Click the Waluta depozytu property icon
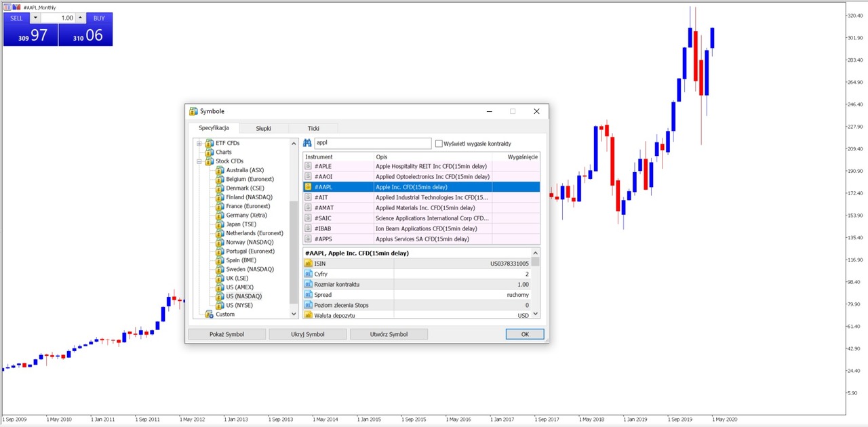The height and width of the screenshot is (427, 868). point(308,315)
